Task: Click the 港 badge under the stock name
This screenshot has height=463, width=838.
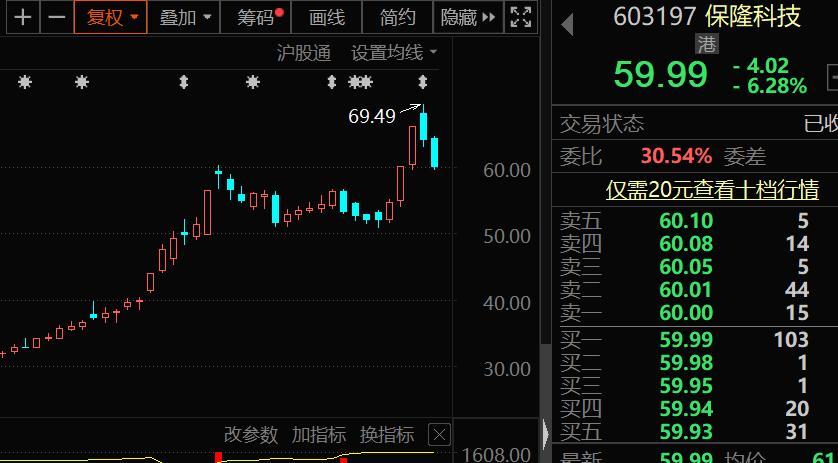Action: pos(707,43)
